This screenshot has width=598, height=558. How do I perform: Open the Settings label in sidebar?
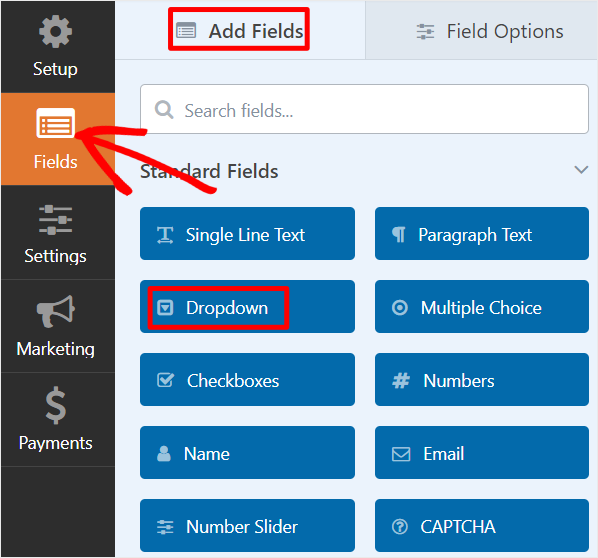55,256
